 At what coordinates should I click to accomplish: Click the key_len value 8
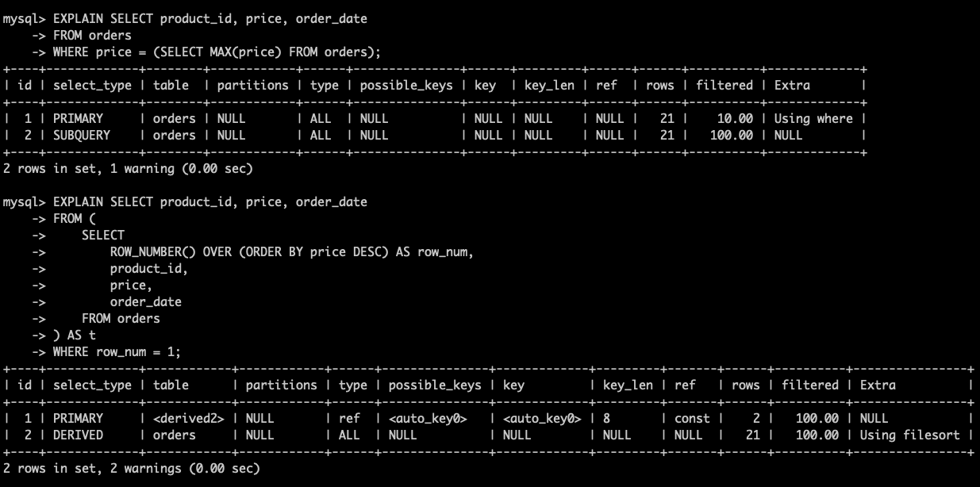[x=607, y=418]
